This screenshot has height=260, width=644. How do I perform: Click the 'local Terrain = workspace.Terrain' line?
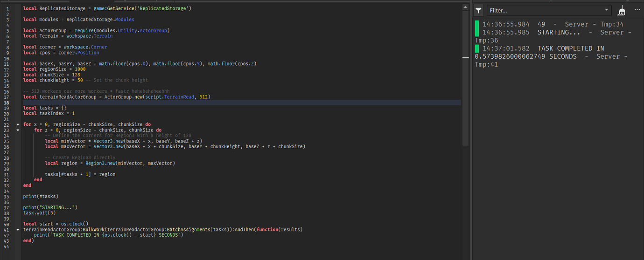click(x=68, y=36)
